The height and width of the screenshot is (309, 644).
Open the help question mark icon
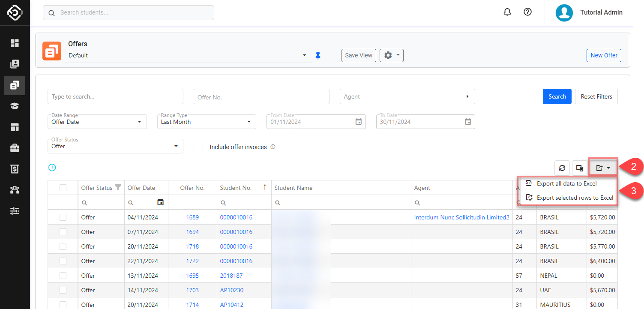coord(528,12)
